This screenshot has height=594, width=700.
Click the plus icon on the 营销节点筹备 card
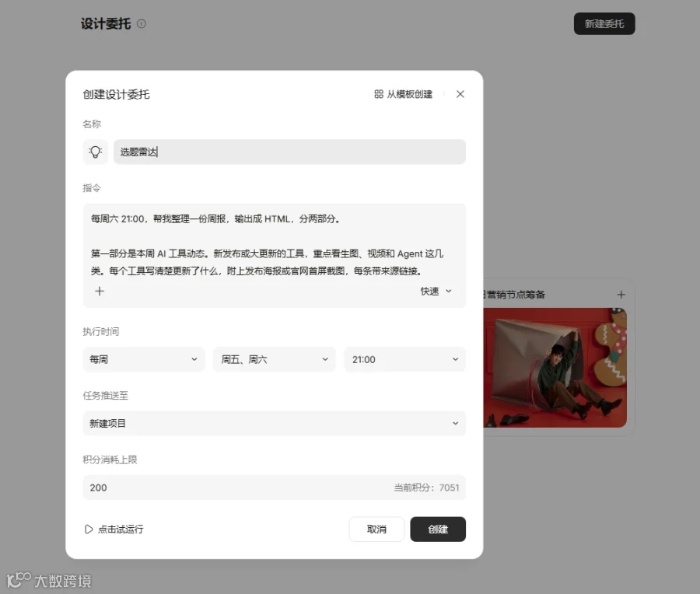(x=621, y=295)
